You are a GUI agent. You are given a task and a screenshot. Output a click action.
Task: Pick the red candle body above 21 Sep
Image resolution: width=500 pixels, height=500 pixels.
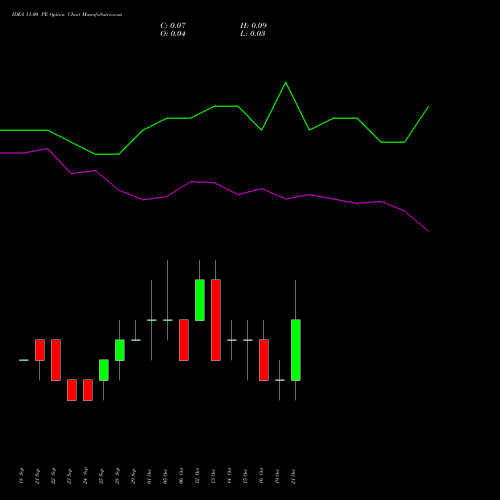click(40, 350)
